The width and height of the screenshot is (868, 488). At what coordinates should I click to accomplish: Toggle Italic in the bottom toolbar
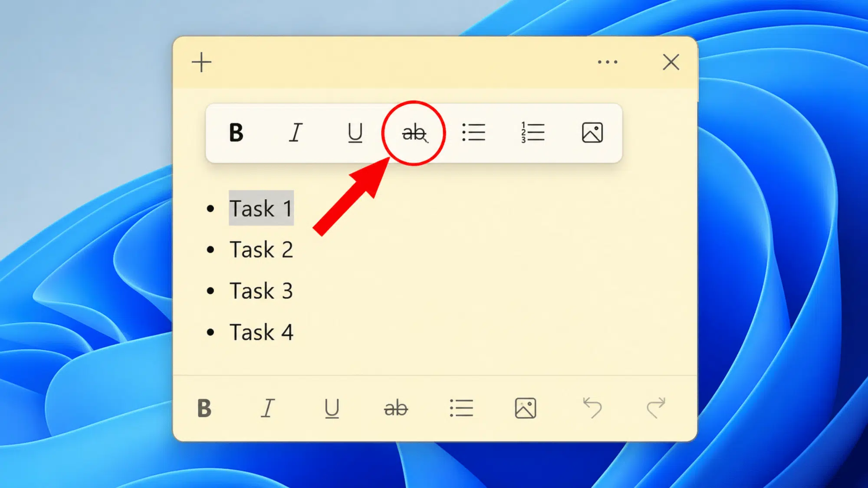(x=268, y=408)
